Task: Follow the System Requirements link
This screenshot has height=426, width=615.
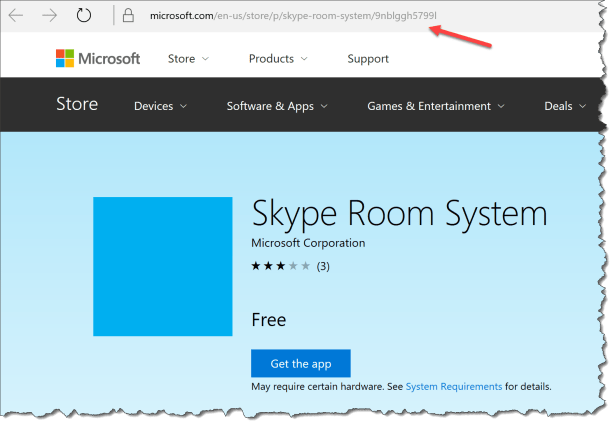Action: (x=454, y=387)
